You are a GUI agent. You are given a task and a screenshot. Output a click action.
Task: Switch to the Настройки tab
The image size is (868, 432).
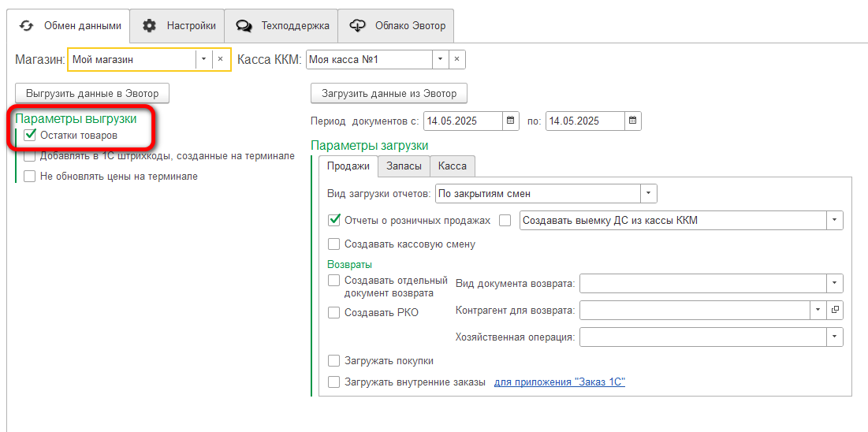pyautogui.click(x=177, y=25)
